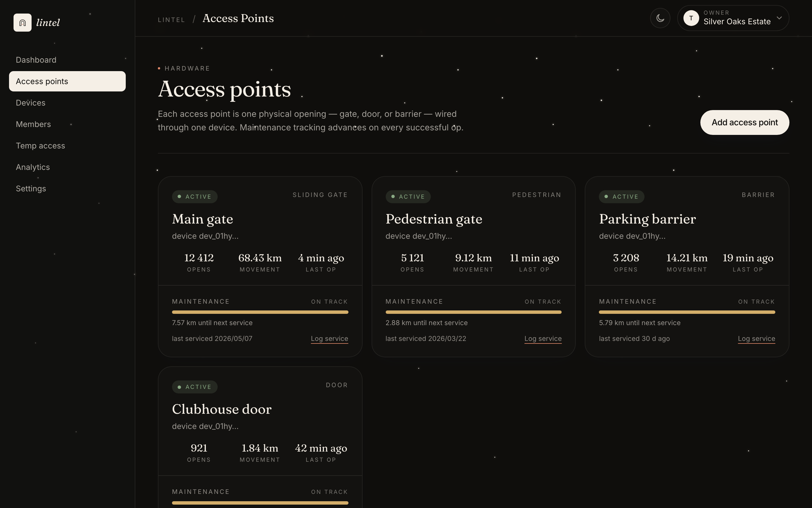Go to Devices page
The image size is (812, 508).
point(67,103)
